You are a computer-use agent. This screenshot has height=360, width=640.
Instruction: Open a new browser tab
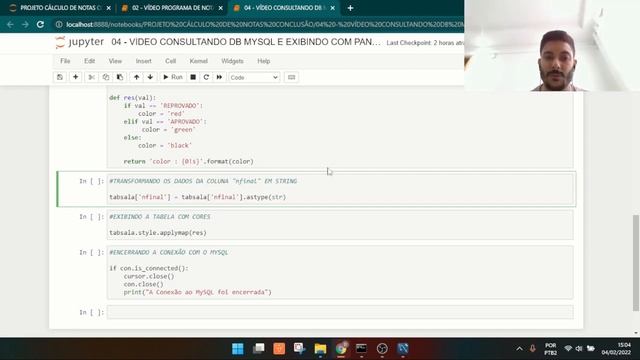click(x=350, y=8)
